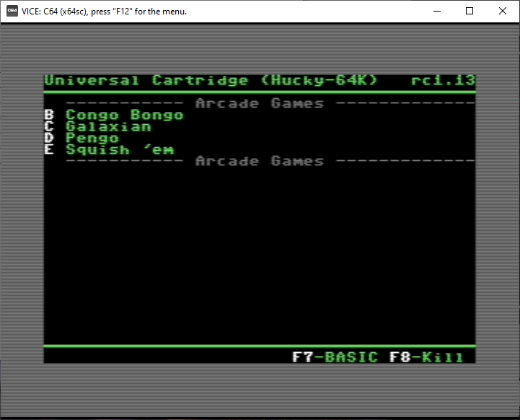This screenshot has height=420, width=520.
Task: Click the rc1.13 version label
Action: point(443,81)
